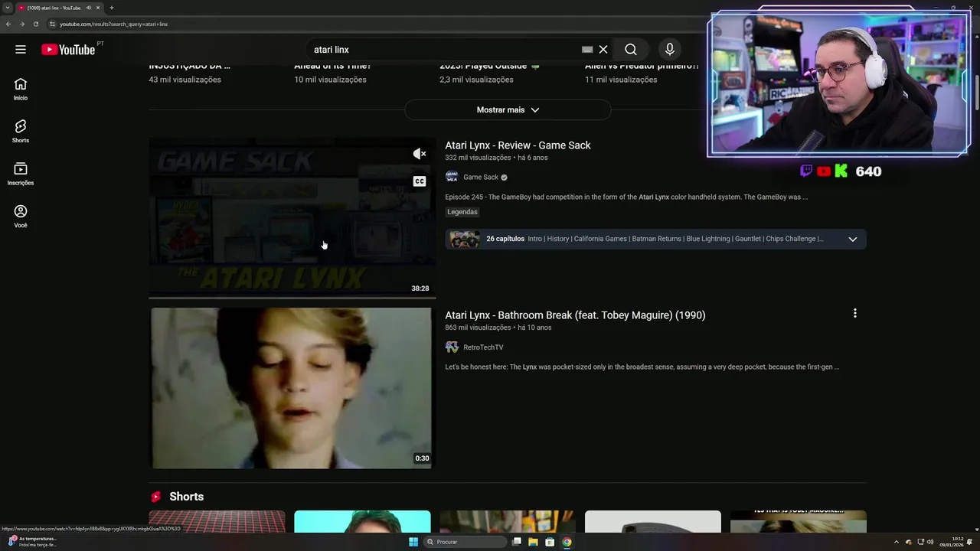Open the browser tab search dropdown
Viewport: 980px width, 551px height.
(x=8, y=8)
